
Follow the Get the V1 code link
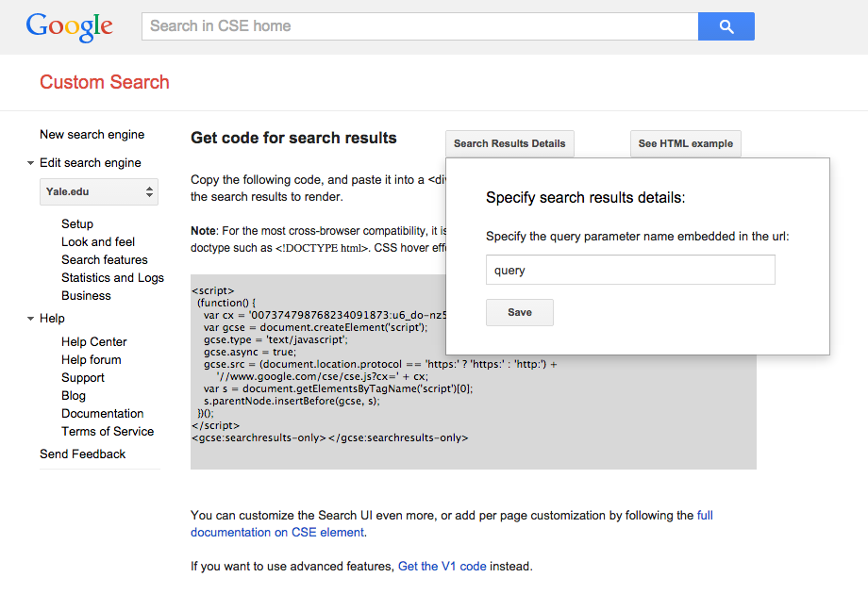tap(442, 567)
